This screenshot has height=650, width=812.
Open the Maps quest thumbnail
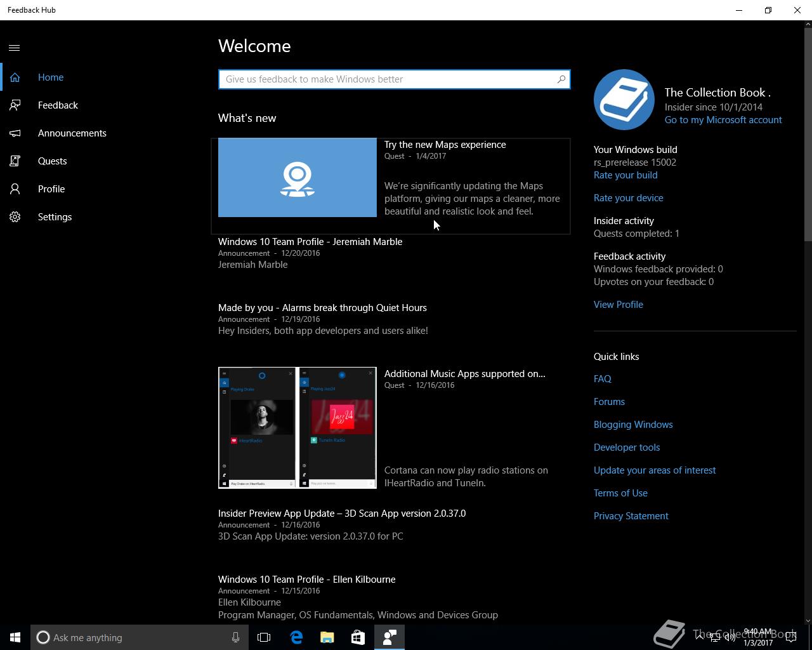pyautogui.click(x=298, y=178)
